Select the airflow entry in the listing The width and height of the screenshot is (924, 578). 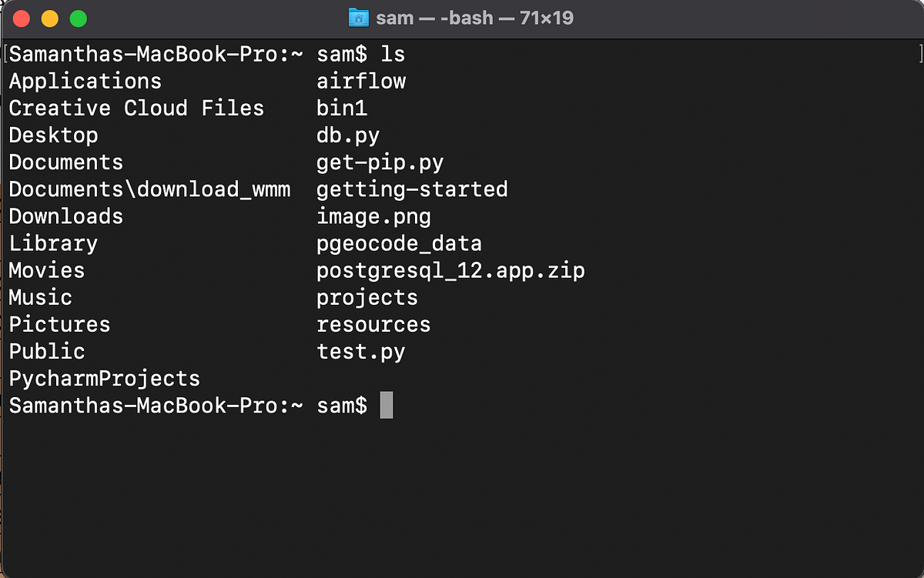361,81
